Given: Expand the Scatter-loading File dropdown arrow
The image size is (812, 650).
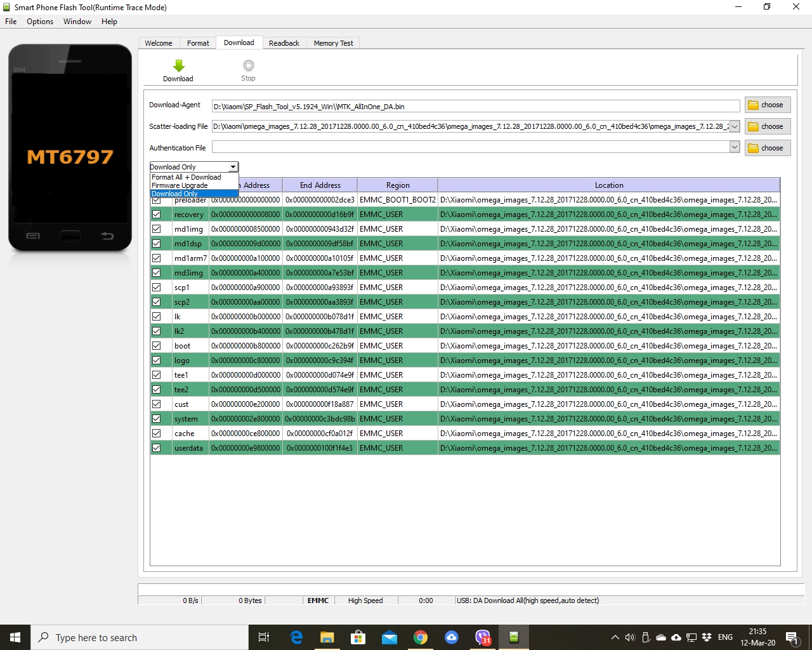Looking at the screenshot, I should pos(735,126).
